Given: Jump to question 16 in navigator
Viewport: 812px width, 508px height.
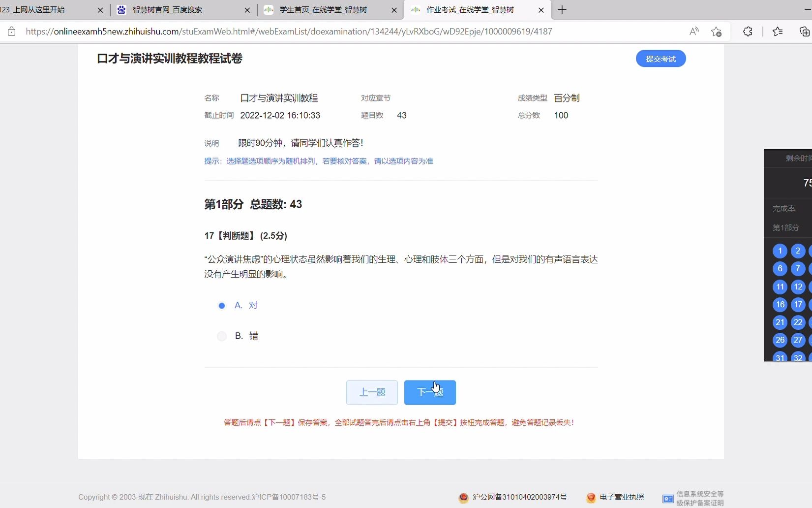Looking at the screenshot, I should (780, 305).
